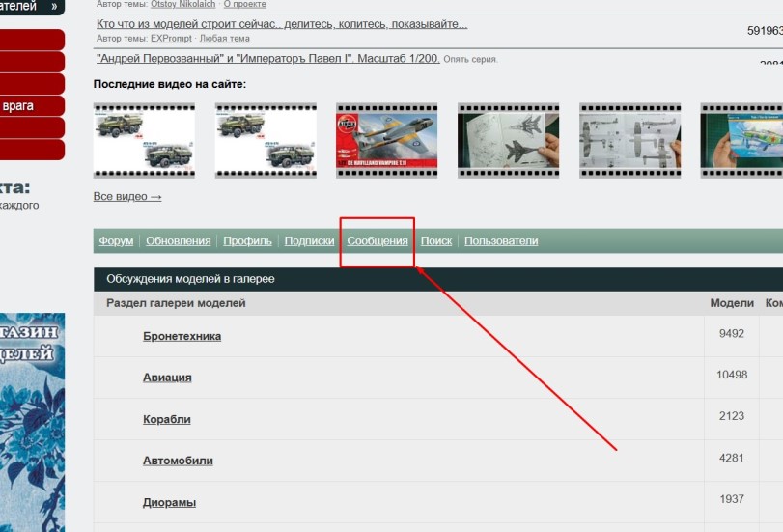Viewport: 783px width, 532px height.
Task: Open the Корабли section link
Action: pos(166,419)
